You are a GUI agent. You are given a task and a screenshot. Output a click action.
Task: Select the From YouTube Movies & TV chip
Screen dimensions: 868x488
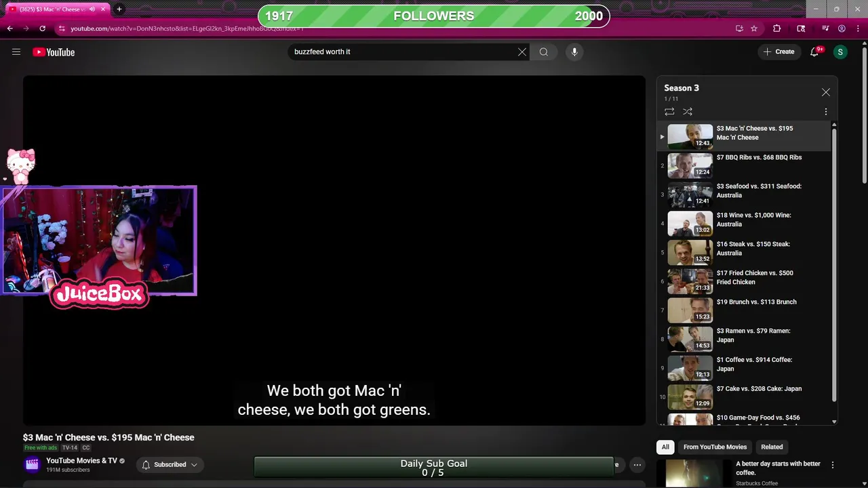(715, 447)
